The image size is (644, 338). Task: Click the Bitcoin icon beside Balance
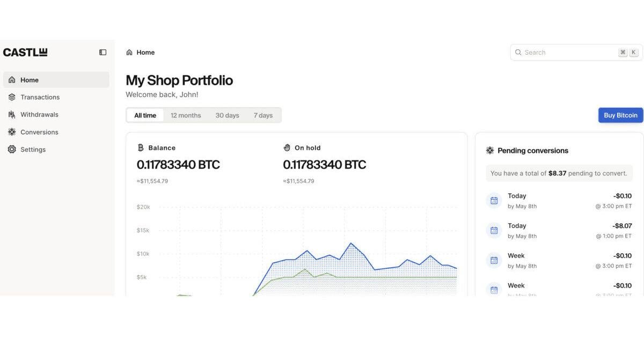(x=141, y=148)
